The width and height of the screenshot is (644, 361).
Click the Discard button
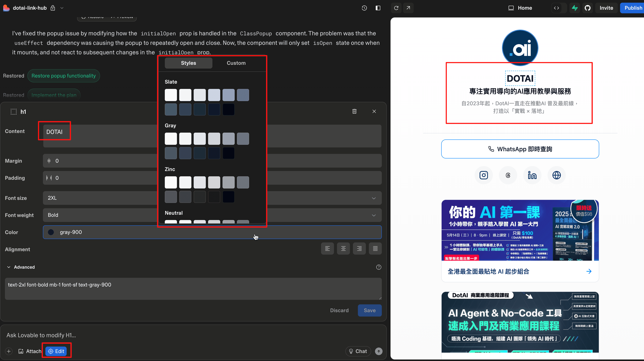pos(339,310)
